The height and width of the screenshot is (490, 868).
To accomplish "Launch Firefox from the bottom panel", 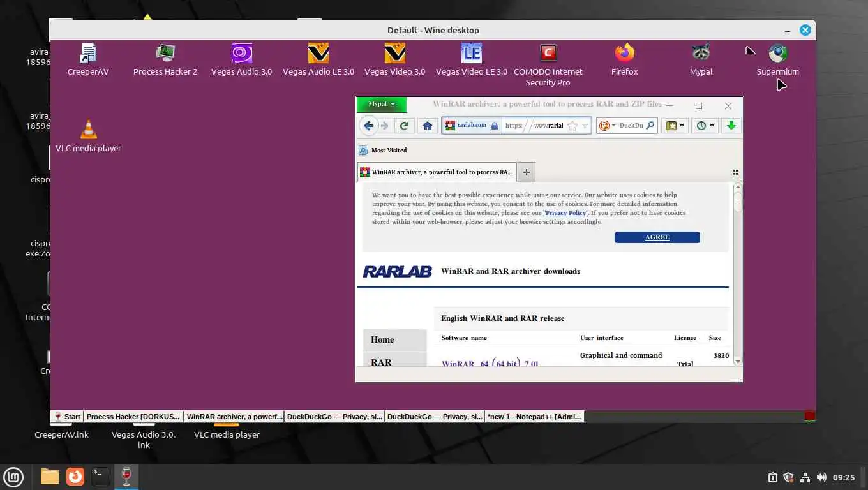I will tap(75, 477).
